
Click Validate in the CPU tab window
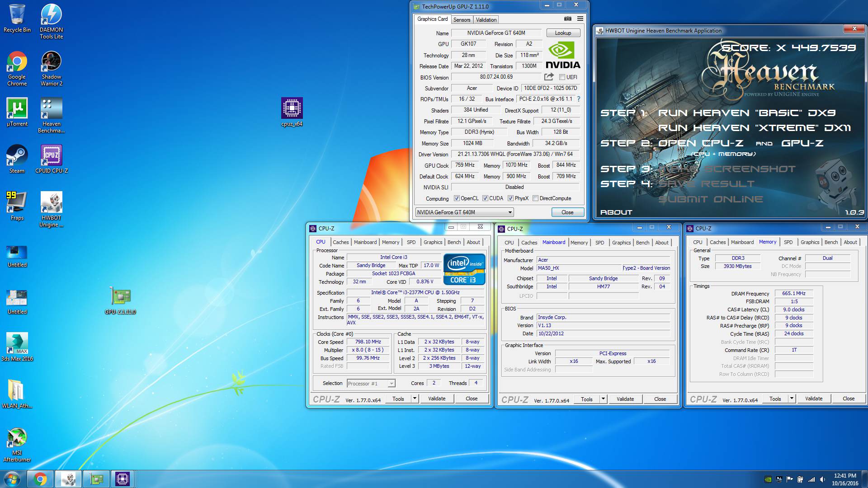(x=437, y=399)
